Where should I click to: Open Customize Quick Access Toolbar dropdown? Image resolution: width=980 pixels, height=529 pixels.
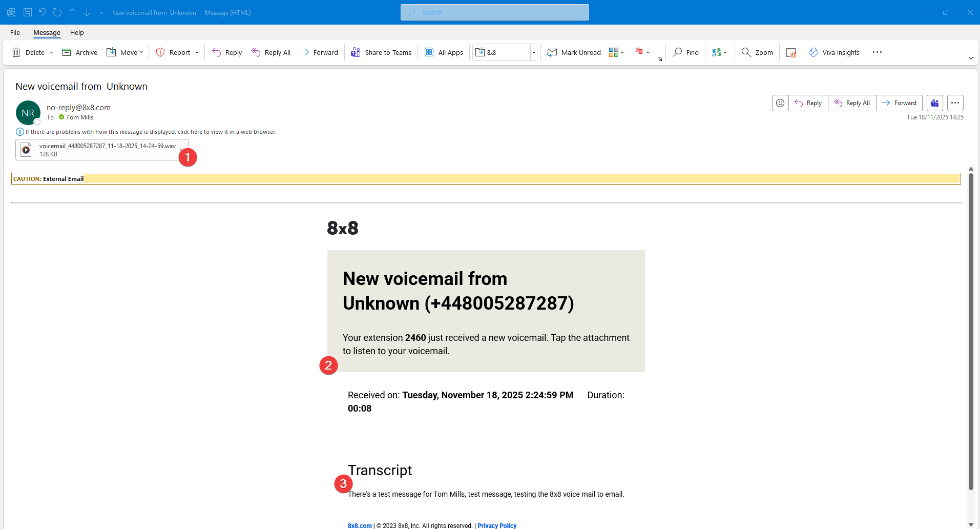(x=101, y=12)
